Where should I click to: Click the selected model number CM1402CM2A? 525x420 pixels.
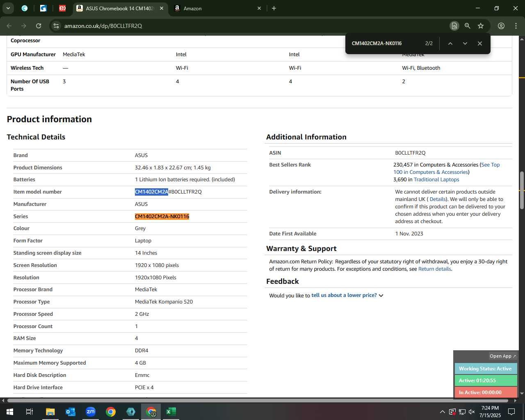151,192
